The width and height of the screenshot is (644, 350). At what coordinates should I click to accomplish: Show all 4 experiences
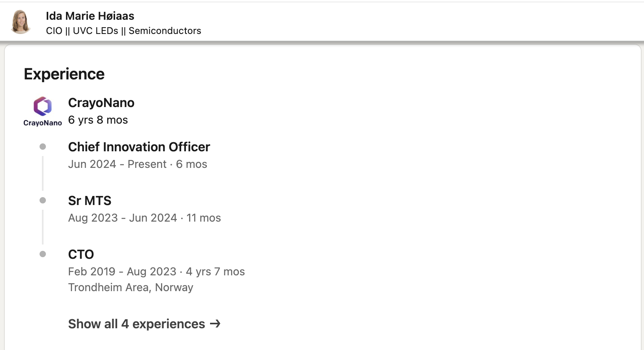click(x=144, y=324)
